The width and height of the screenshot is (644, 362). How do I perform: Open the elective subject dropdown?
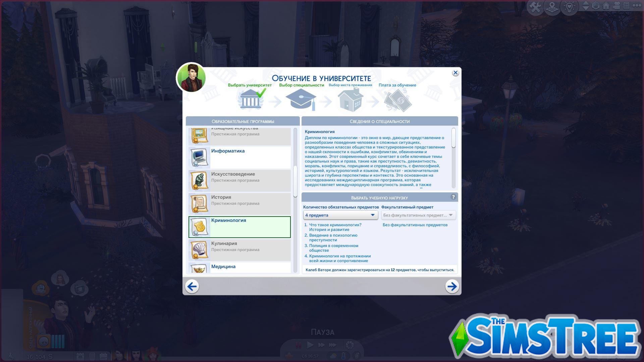419,215
